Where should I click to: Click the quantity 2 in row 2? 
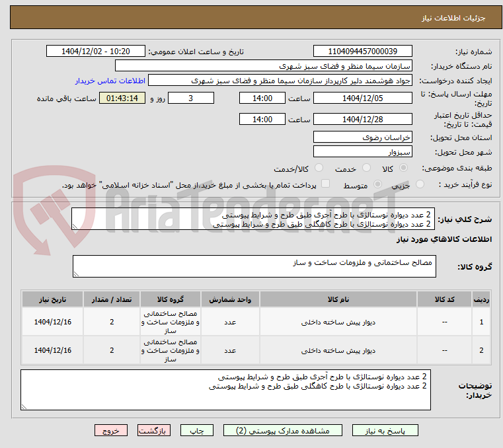tap(112, 350)
